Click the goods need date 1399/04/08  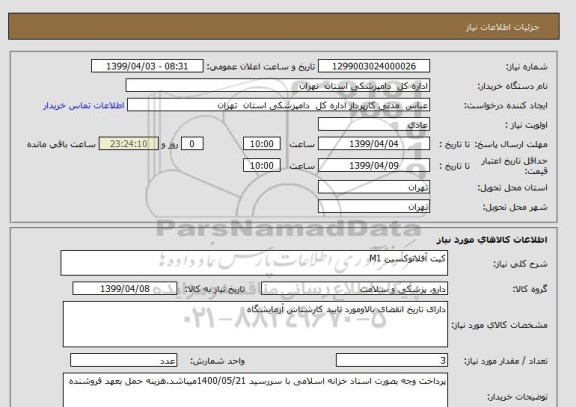(x=125, y=289)
